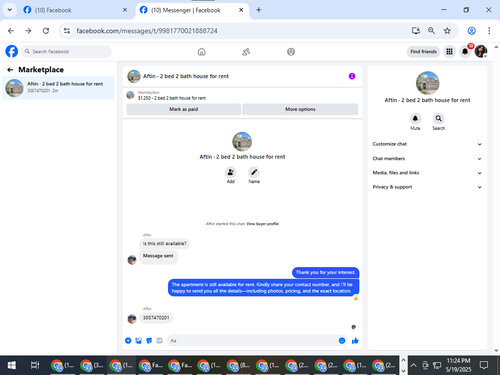Reload the page in Chrome
Screen dimensions: 500x375
pyautogui.click(x=46, y=31)
